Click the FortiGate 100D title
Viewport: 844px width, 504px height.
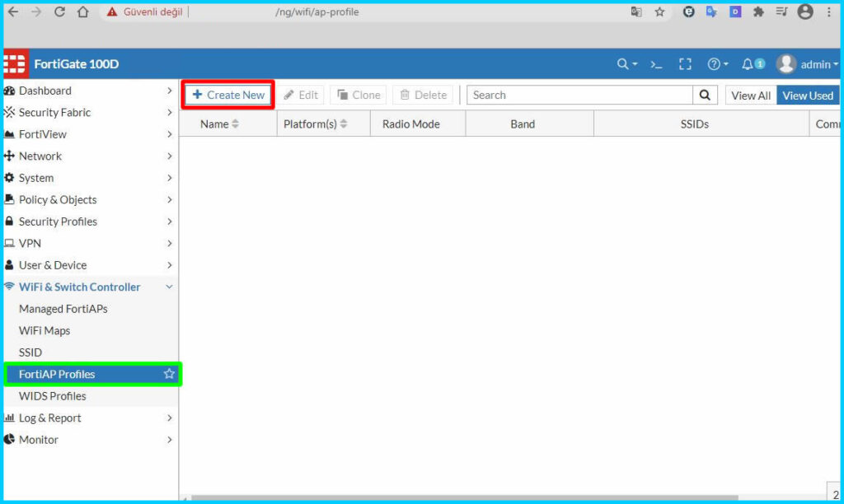[x=77, y=64]
